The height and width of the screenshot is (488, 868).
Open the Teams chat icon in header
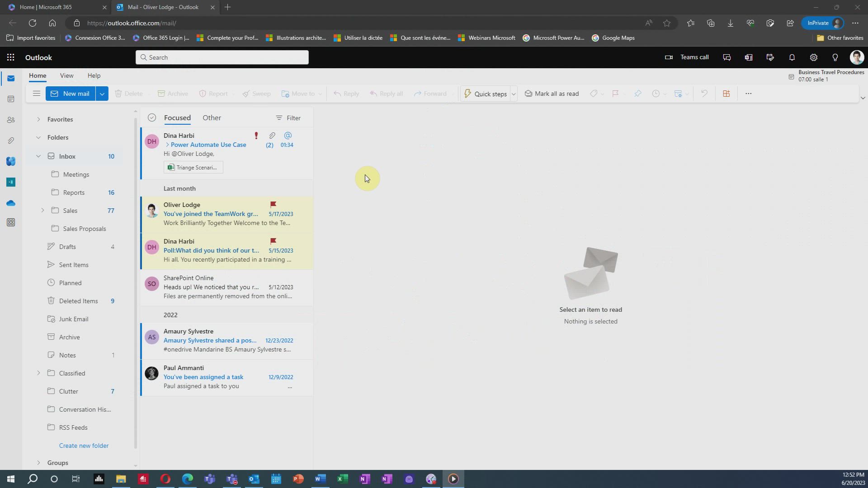[726, 57]
